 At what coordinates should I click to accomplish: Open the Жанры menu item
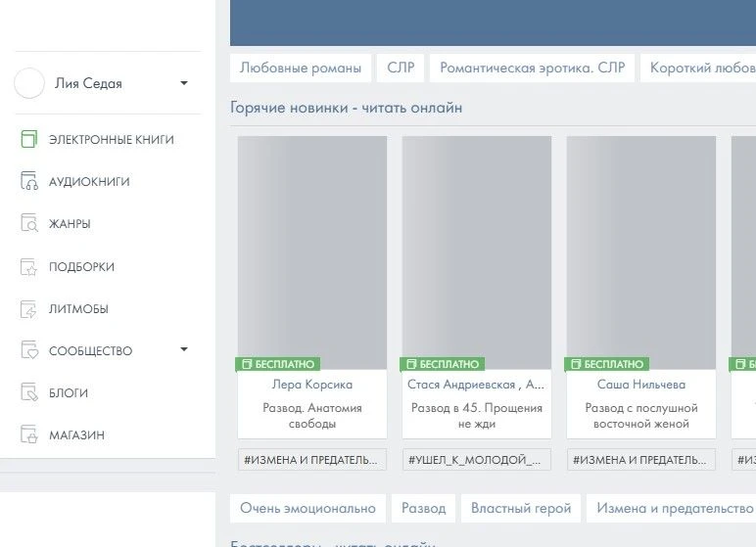[70, 224]
